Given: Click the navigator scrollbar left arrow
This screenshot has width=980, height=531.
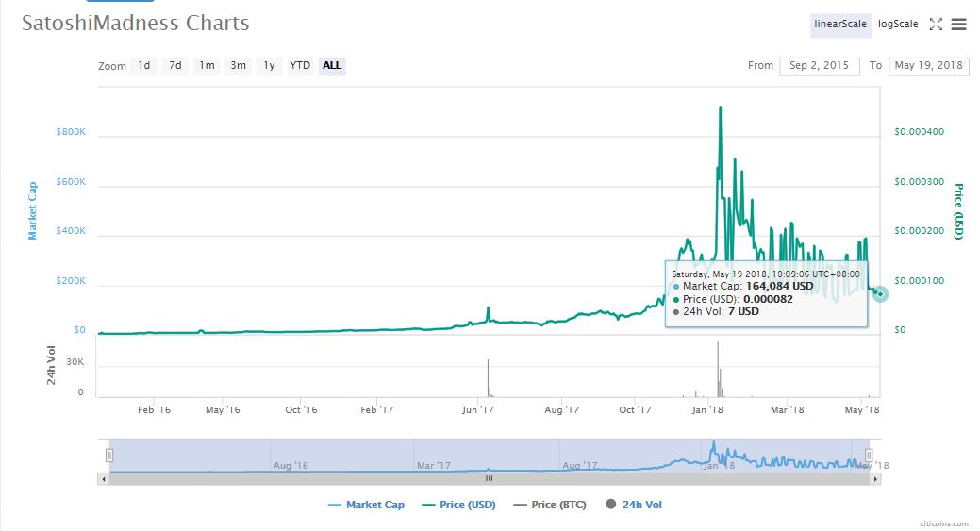Looking at the screenshot, I should pos(103,479).
